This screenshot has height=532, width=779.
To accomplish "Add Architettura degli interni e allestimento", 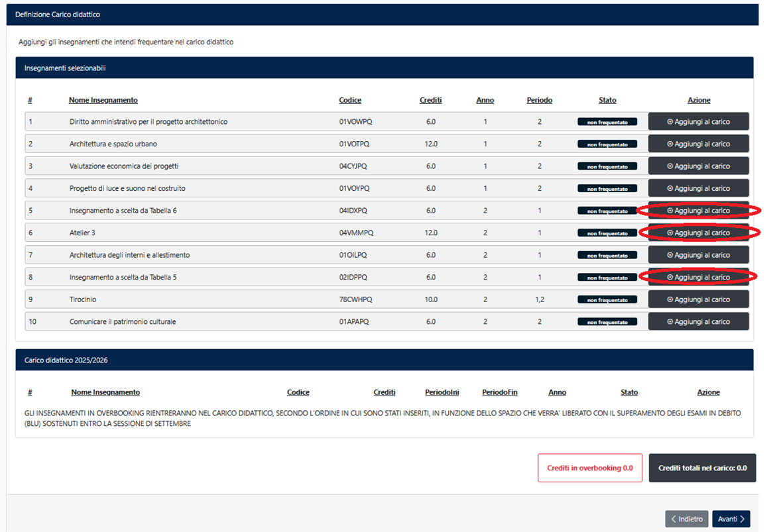I will click(698, 255).
